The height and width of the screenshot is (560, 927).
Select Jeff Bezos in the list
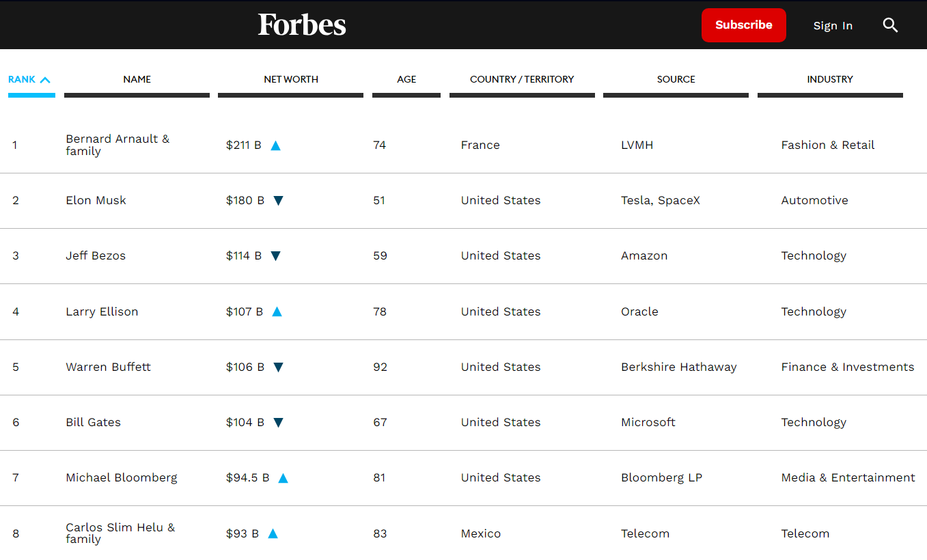coord(96,255)
